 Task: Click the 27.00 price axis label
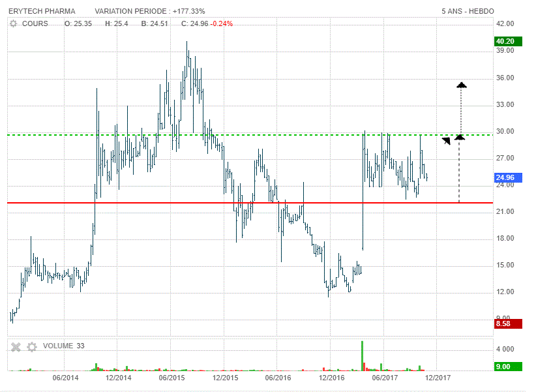coord(505,158)
